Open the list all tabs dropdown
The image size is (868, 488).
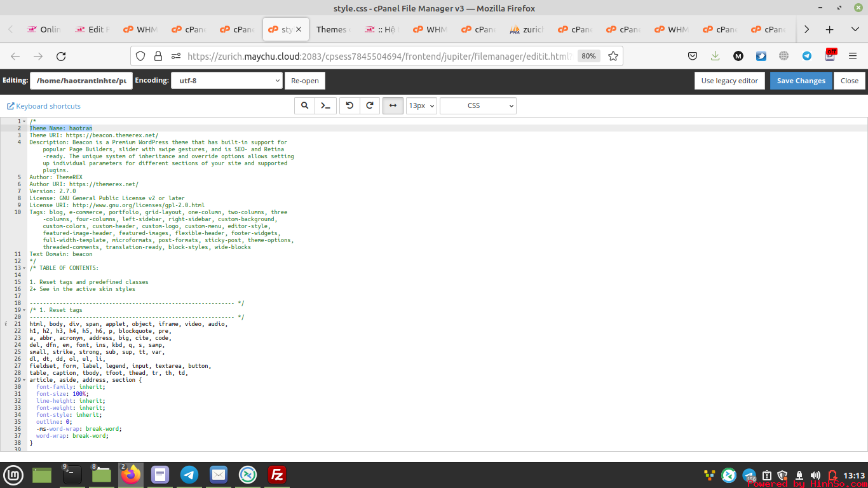[855, 29]
